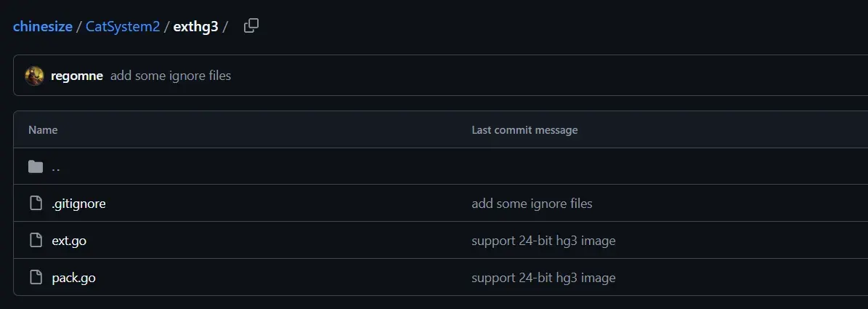
Task: Click the ext.go file icon
Action: point(36,241)
